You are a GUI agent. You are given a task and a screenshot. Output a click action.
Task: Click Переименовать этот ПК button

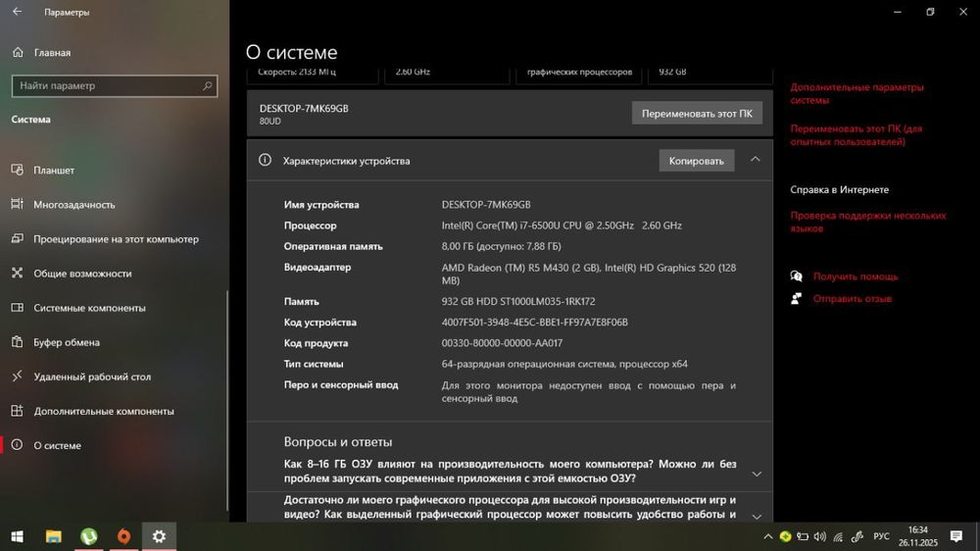pos(697,113)
